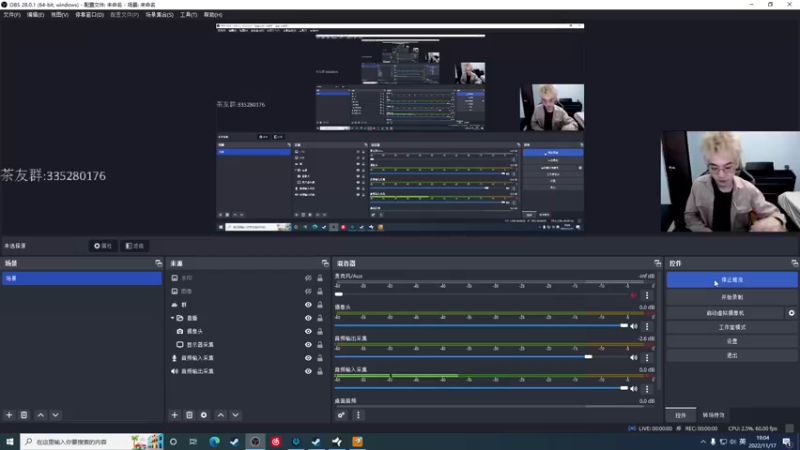This screenshot has height=450, width=800.
Task: Select the highlighted scene in Scenes list
Action: click(82, 278)
